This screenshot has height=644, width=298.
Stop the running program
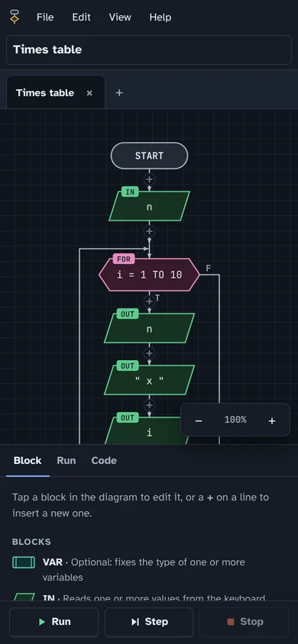point(245,622)
